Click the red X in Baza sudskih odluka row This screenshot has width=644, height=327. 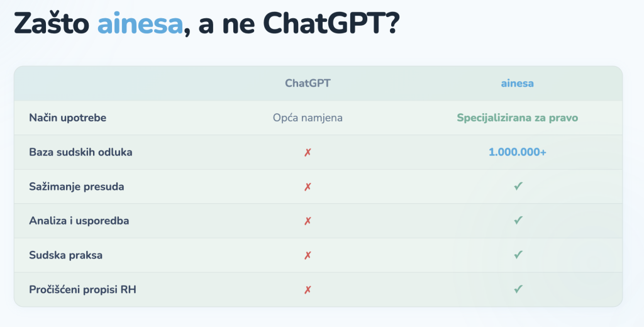tap(308, 152)
